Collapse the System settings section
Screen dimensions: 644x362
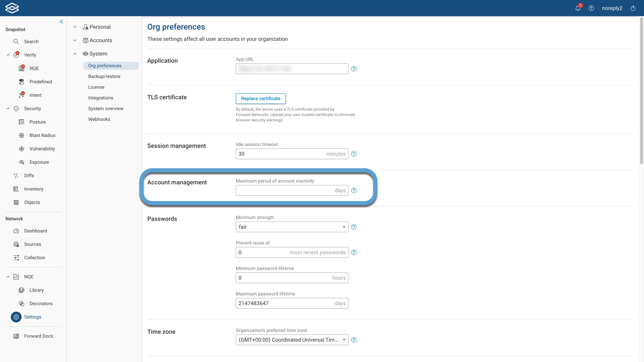(x=75, y=54)
